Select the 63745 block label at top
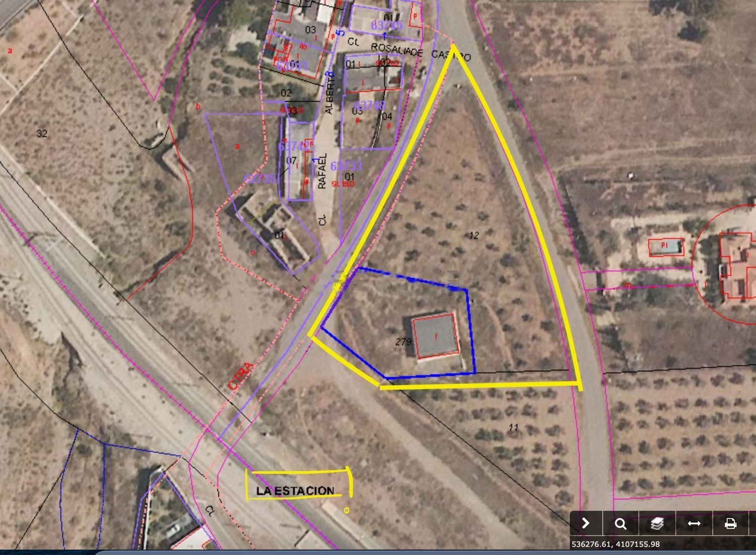This screenshot has width=756, height=555. (387, 25)
